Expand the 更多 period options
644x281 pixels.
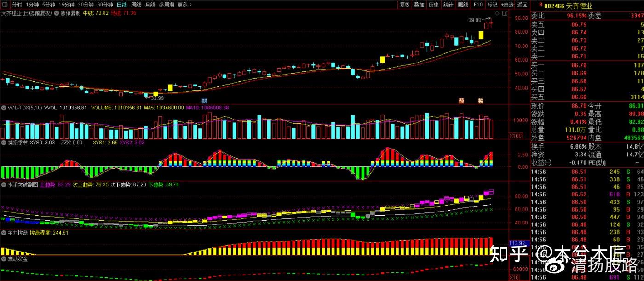[x=184, y=5]
